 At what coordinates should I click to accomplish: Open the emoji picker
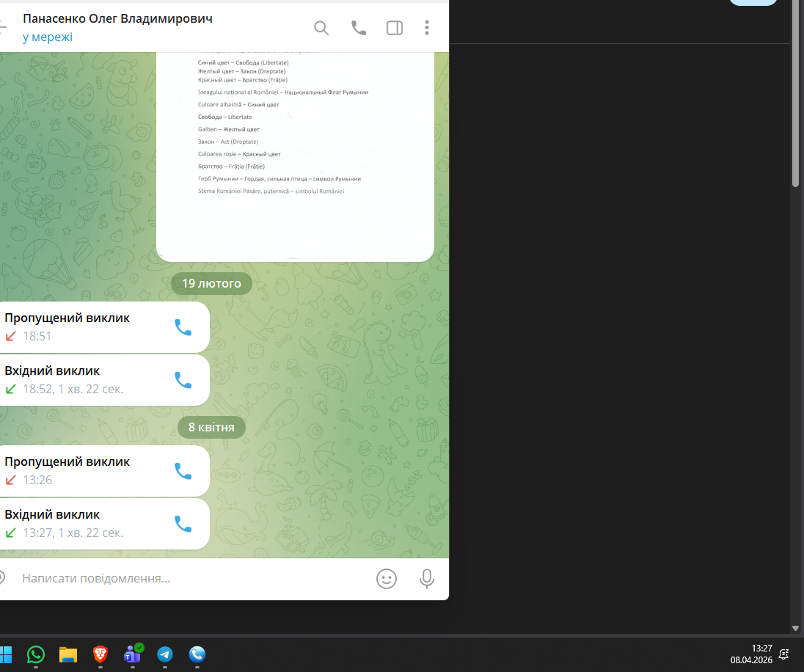(387, 579)
